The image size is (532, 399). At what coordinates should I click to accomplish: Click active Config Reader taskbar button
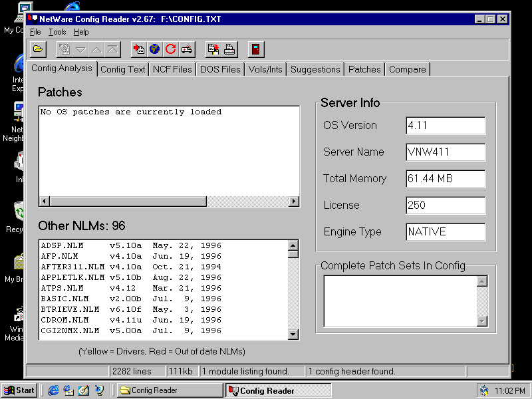coord(278,390)
